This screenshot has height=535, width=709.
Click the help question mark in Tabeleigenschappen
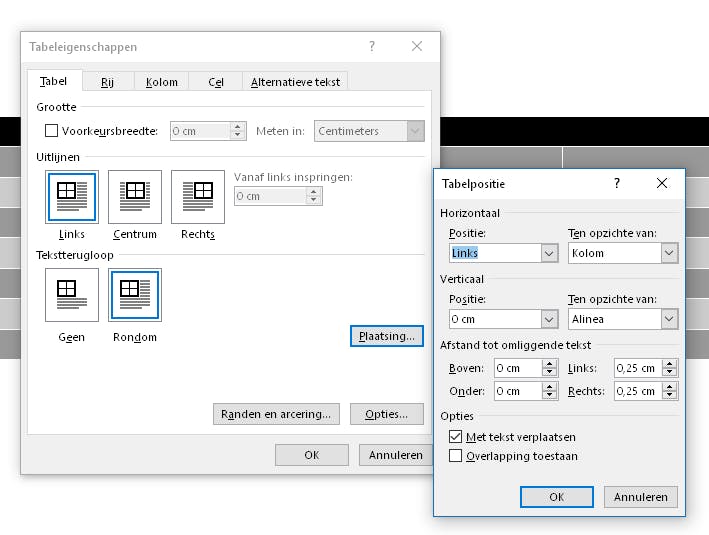point(372,46)
